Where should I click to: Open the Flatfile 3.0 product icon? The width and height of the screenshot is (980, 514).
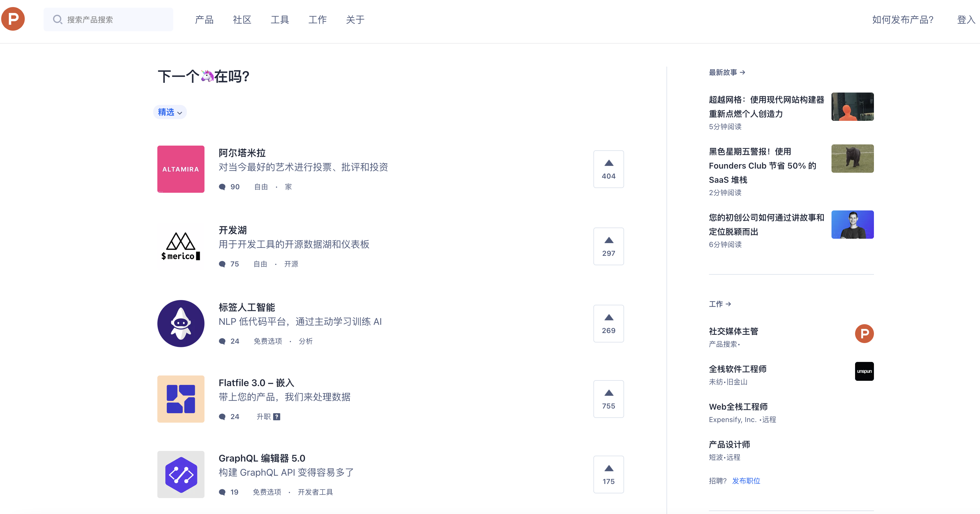click(x=181, y=399)
